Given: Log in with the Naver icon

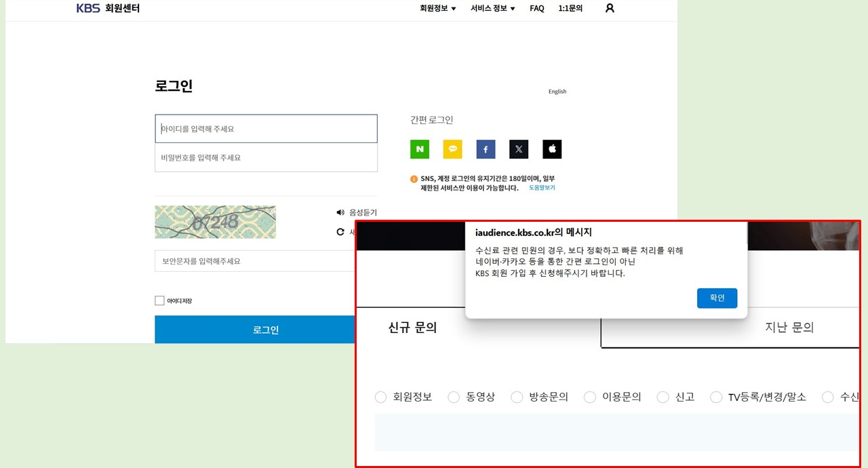Looking at the screenshot, I should (420, 149).
